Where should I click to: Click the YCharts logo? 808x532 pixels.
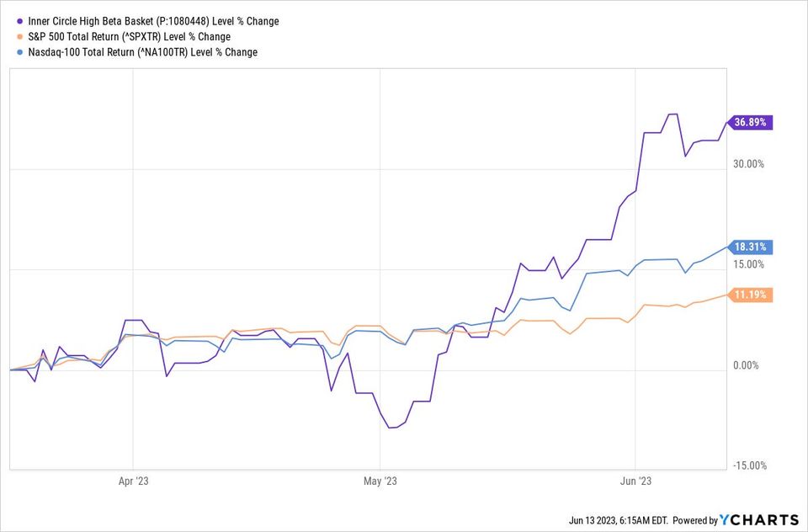coord(758,519)
